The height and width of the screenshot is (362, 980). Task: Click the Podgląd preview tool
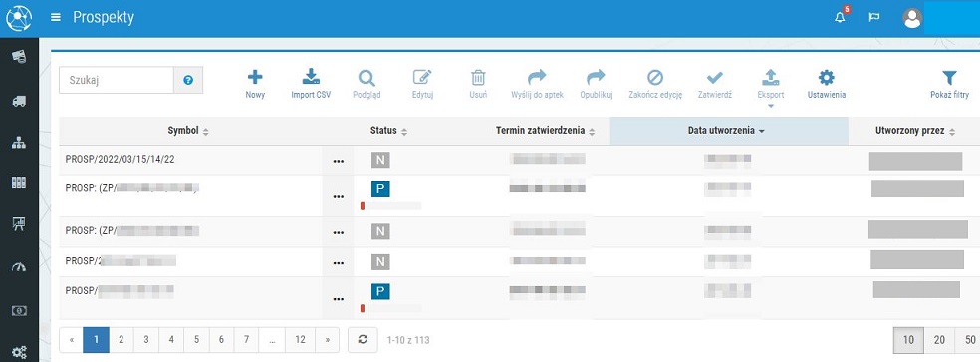tap(367, 85)
